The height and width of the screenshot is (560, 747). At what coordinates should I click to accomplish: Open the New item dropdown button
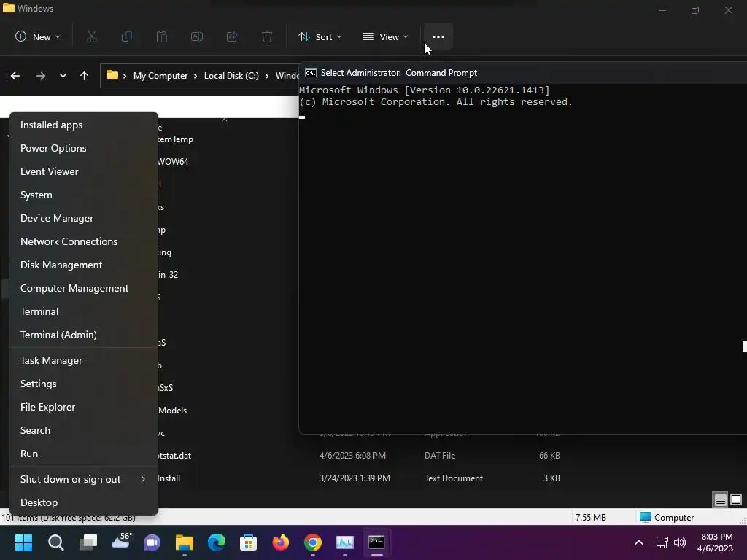click(38, 36)
